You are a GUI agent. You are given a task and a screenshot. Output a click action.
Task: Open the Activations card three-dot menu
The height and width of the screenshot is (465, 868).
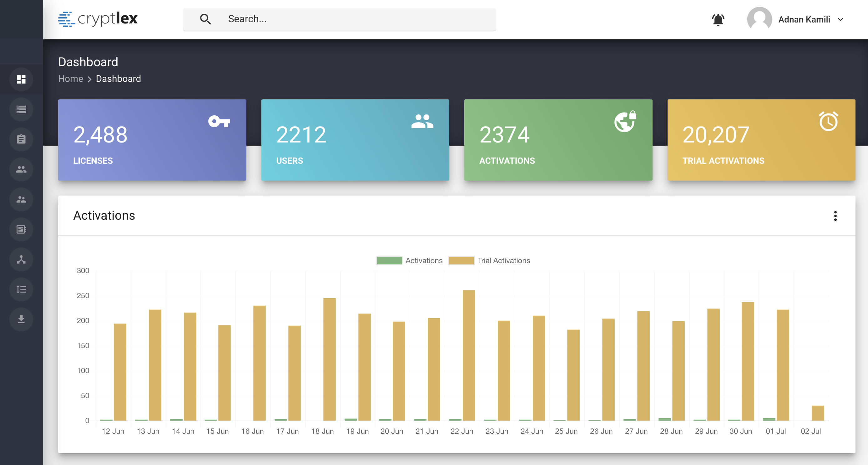coord(835,216)
